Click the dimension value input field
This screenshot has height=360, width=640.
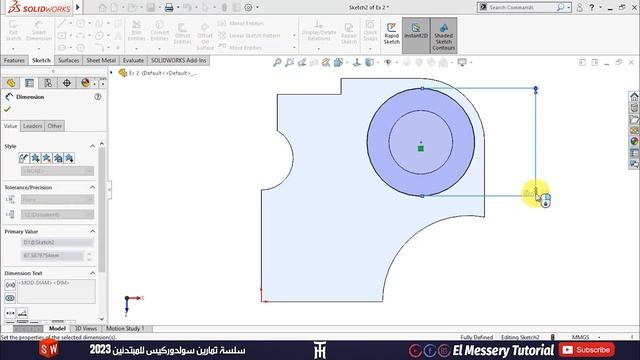pyautogui.click(x=52, y=256)
